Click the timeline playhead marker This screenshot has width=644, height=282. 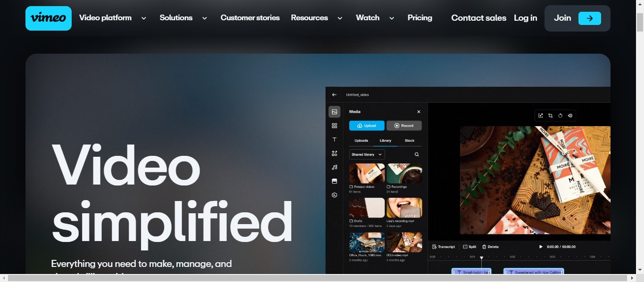[x=481, y=258]
